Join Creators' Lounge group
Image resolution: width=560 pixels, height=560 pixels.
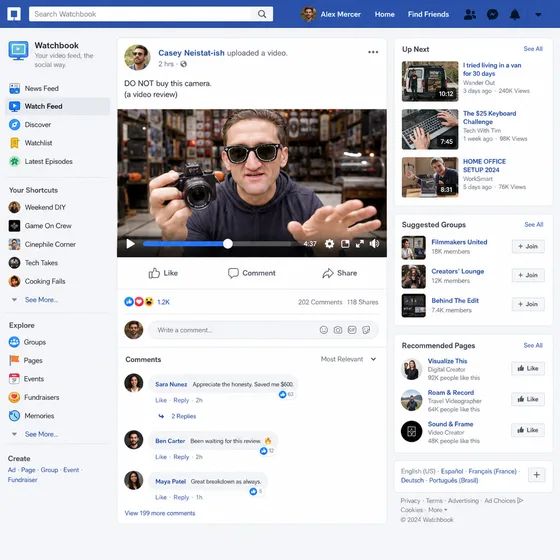tap(528, 275)
